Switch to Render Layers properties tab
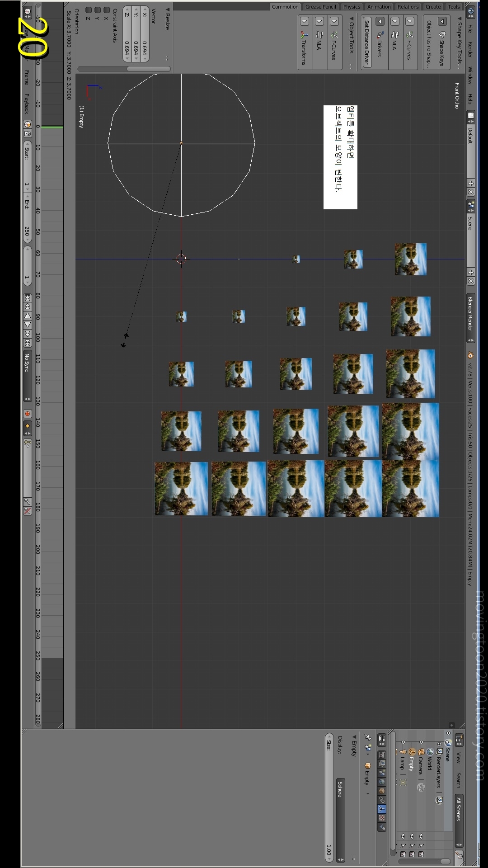This screenshot has height=868, width=488. pyautogui.click(x=382, y=764)
